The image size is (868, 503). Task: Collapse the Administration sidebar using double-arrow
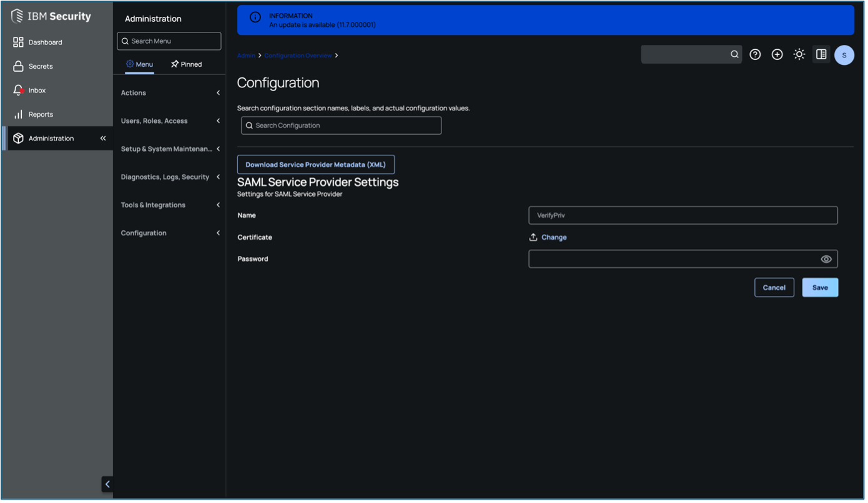pyautogui.click(x=103, y=138)
